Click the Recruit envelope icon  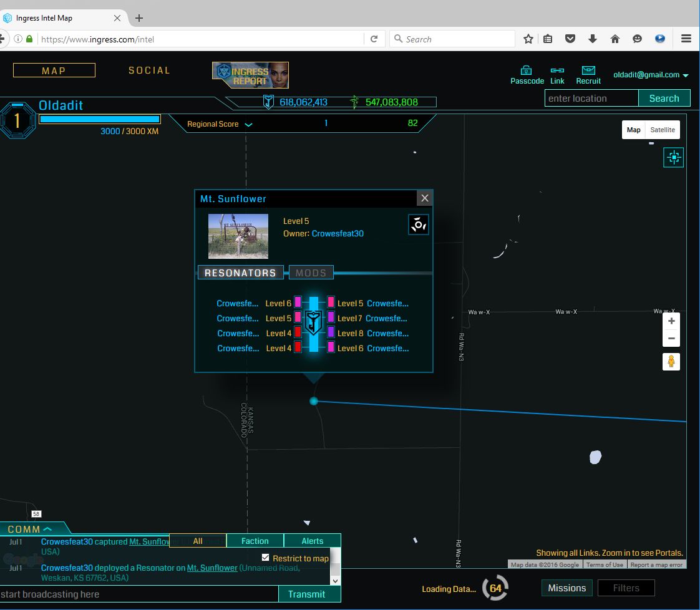click(588, 70)
